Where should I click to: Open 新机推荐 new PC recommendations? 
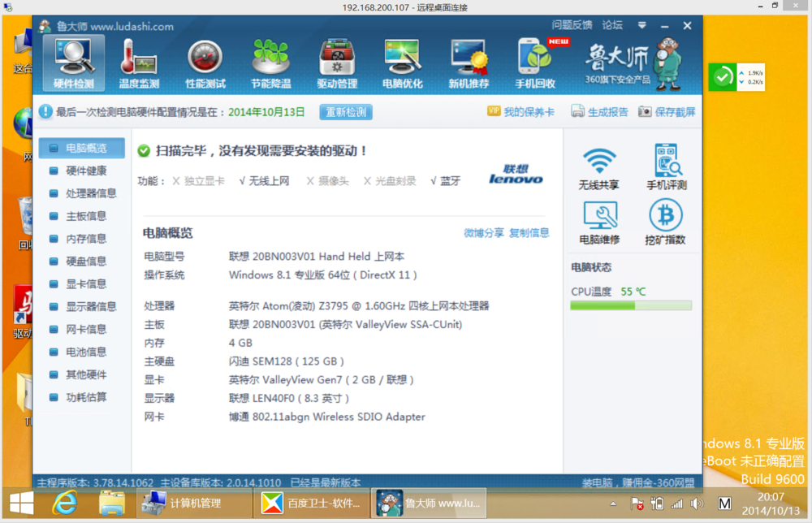click(469, 64)
